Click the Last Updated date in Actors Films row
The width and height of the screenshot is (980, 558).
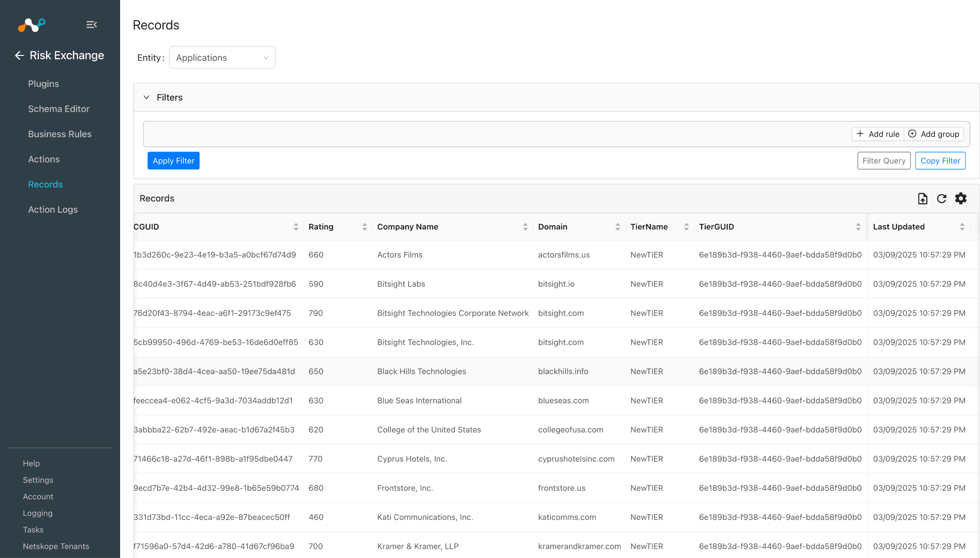919,255
